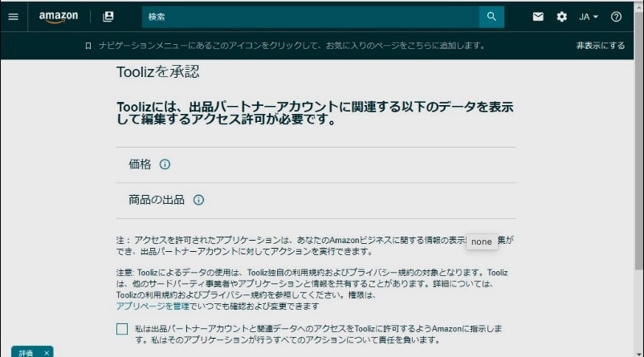Open the アプリページを管理 link
This screenshot has height=357, width=644.
[x=153, y=306]
